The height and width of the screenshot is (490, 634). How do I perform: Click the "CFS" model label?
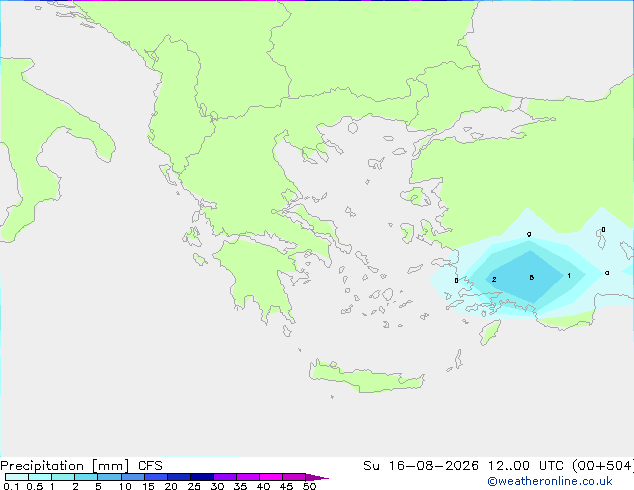point(150,466)
